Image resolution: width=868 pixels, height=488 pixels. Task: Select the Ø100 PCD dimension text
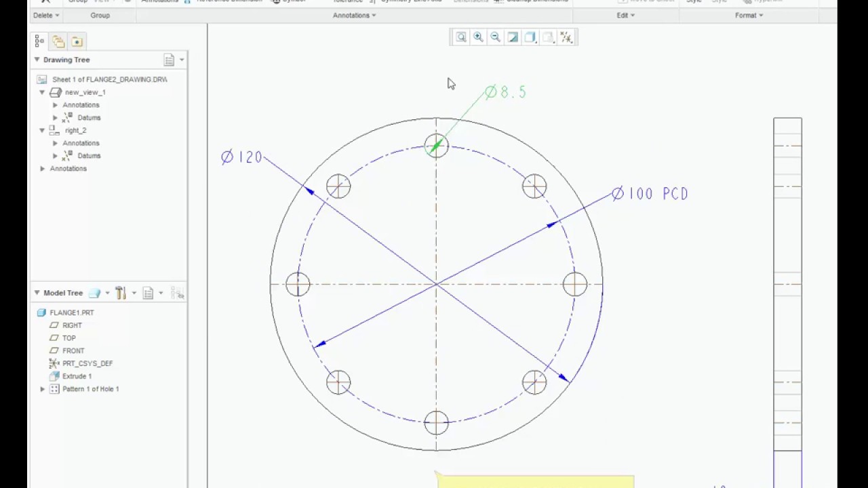(650, 194)
